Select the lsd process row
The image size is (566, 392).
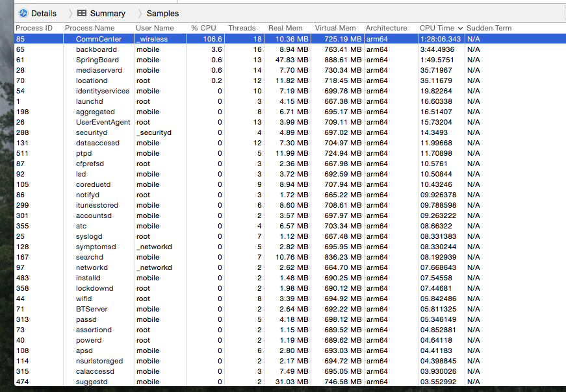tap(290, 174)
